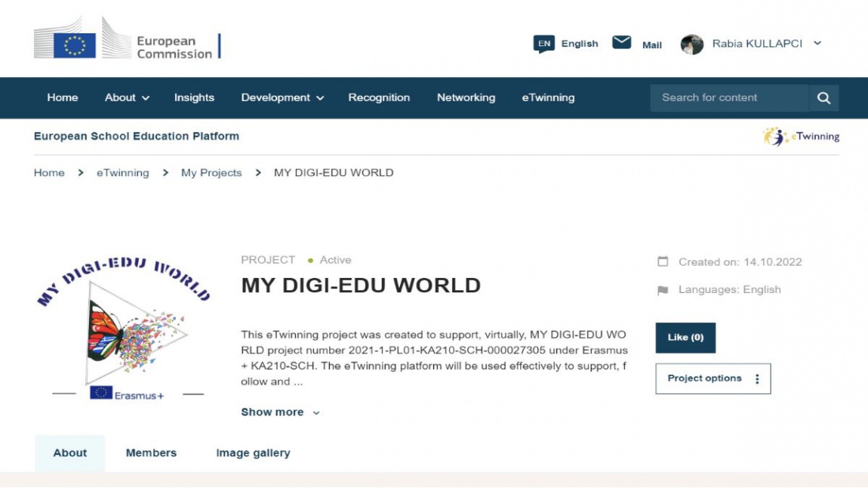Open the Development dropdown menu

[x=282, y=97]
